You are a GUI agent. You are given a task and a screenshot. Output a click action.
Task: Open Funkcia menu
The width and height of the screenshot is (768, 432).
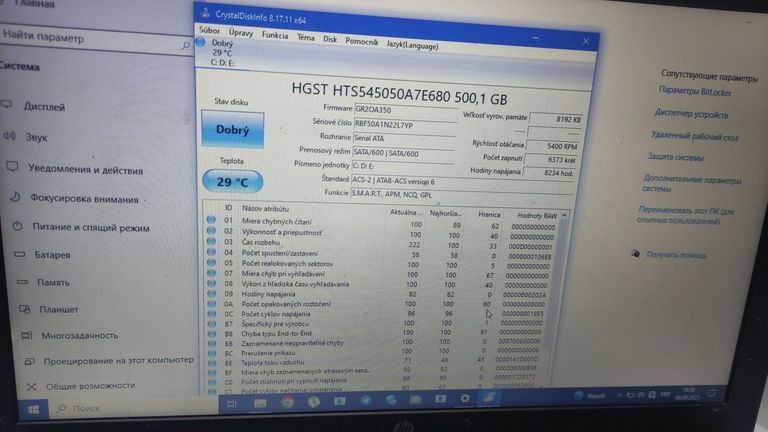click(275, 35)
